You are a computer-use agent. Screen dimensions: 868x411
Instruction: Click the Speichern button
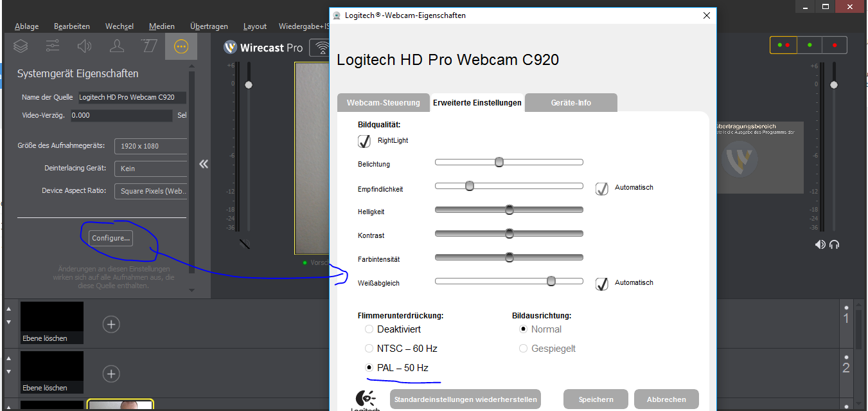596,399
